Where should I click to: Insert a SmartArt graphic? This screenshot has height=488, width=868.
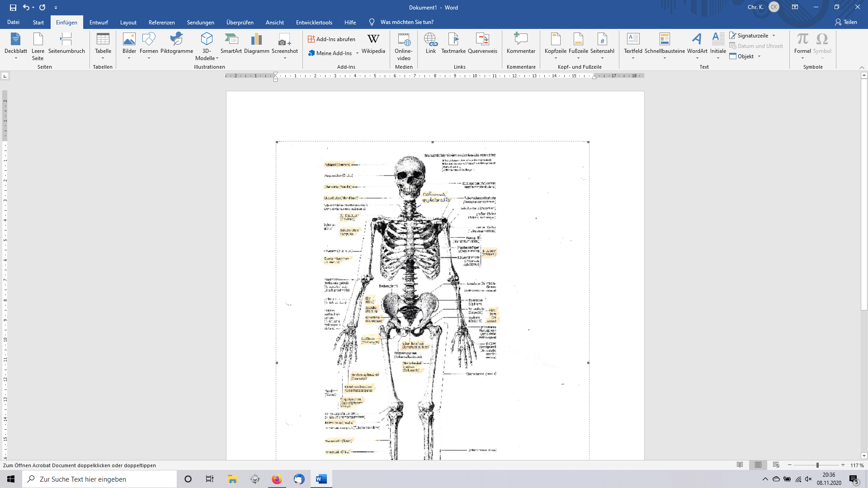point(231,43)
